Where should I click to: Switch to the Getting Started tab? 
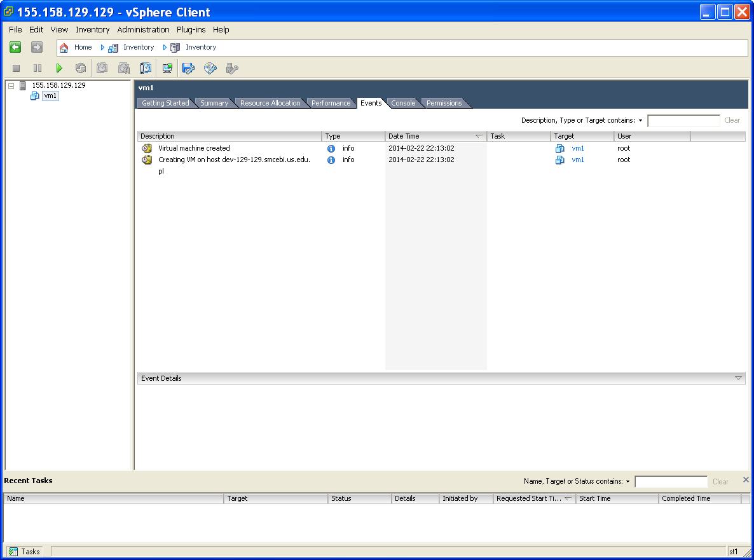[165, 104]
